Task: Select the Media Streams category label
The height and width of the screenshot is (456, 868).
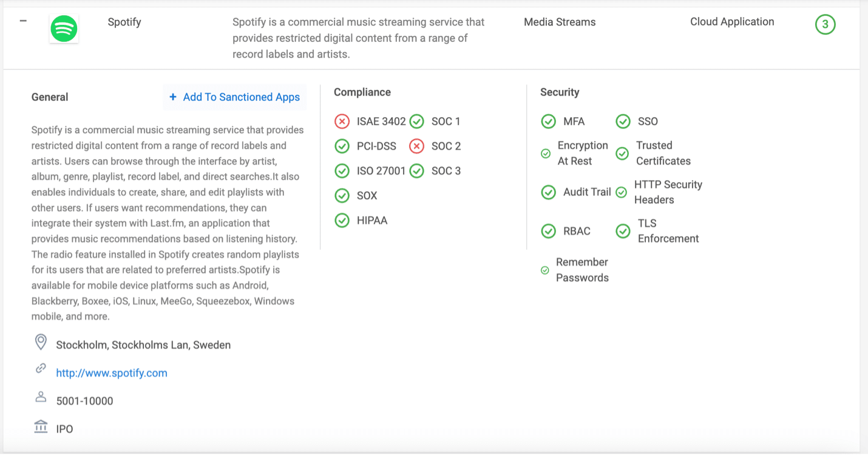Action: coord(560,22)
